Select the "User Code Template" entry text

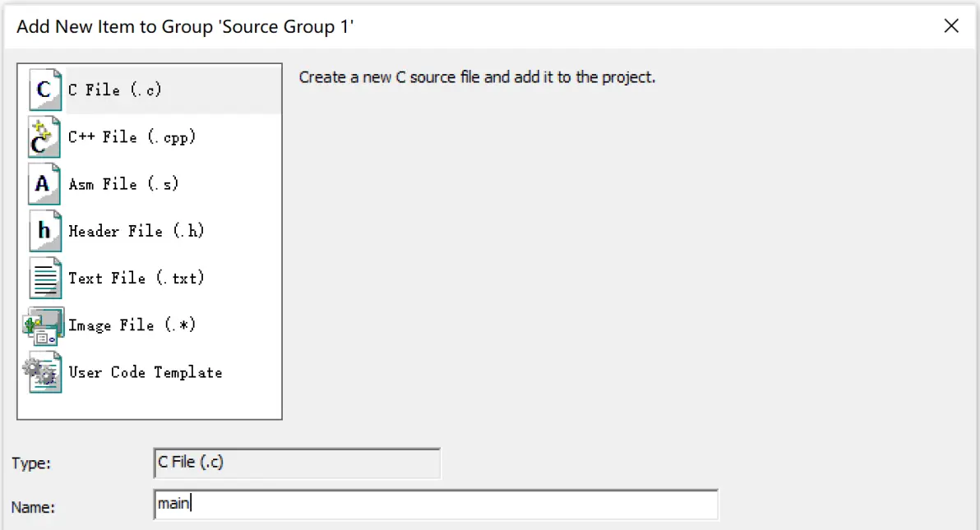[x=145, y=372]
